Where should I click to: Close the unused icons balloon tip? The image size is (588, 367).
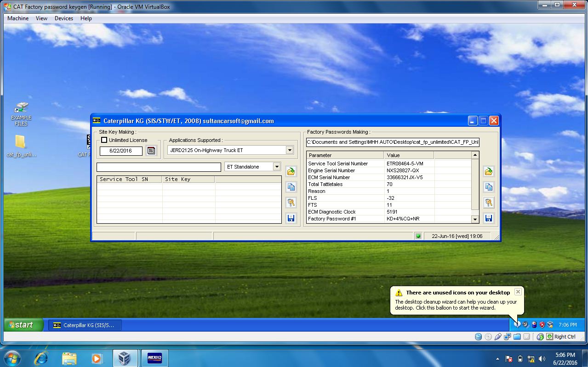tap(518, 292)
